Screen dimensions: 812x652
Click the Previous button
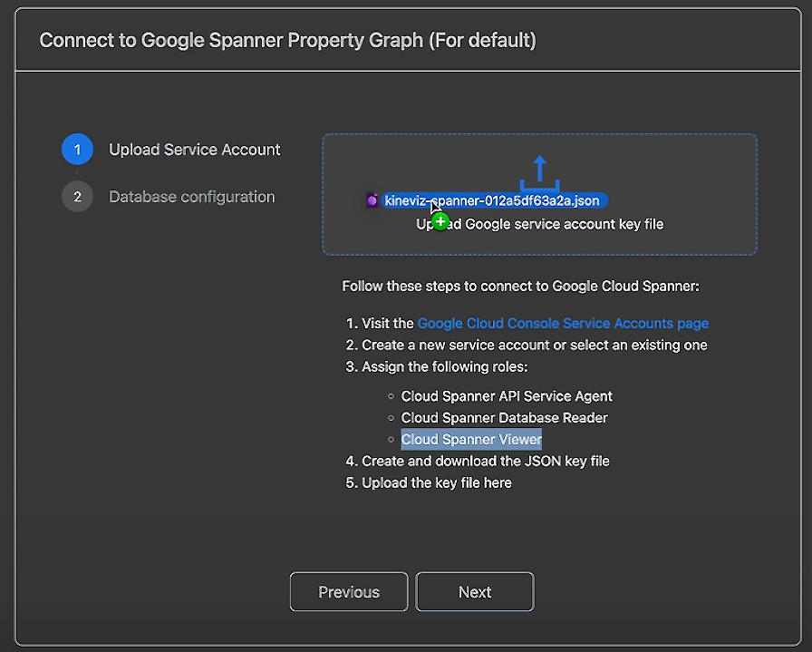[349, 592]
